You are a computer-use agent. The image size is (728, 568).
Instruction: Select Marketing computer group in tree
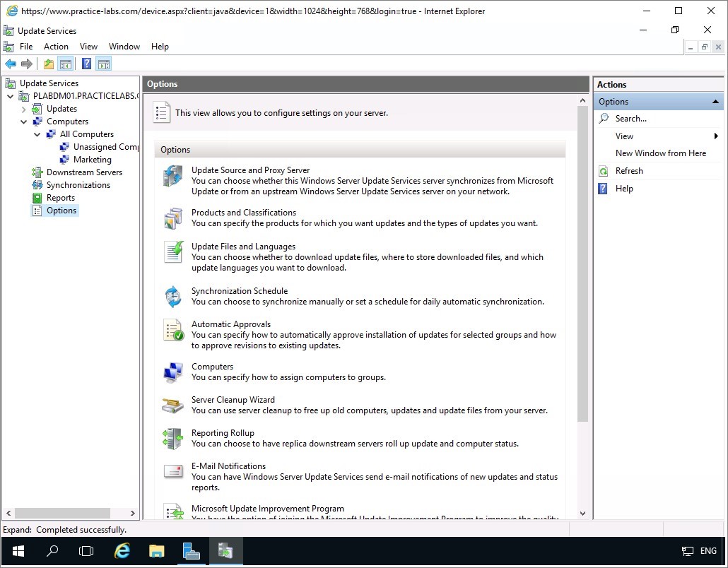(92, 160)
